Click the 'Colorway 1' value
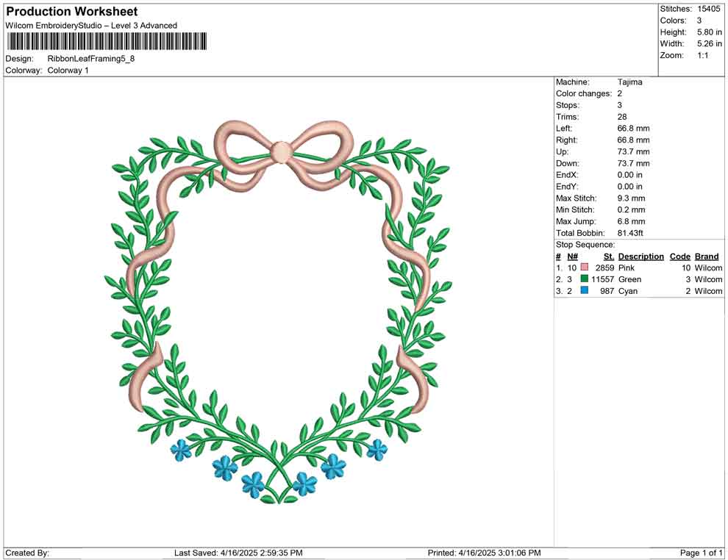Screen dimensions: 728x560 68,71
